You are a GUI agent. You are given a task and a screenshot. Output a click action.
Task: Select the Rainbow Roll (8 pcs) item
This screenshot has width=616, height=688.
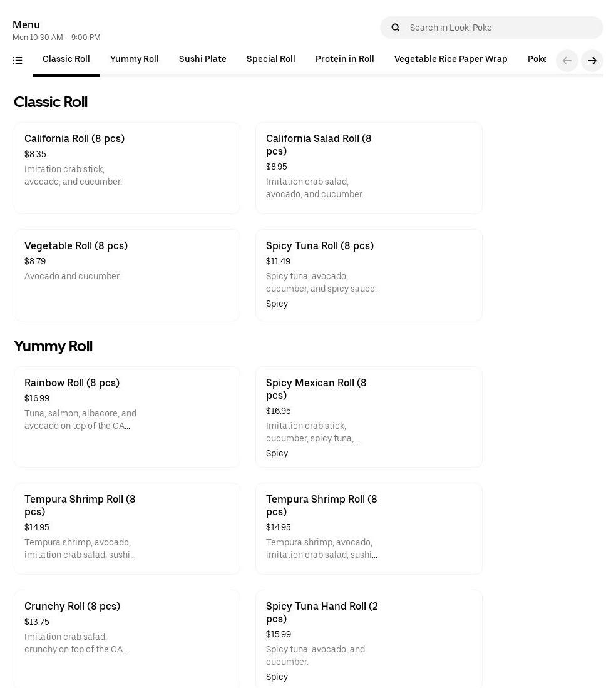pyautogui.click(x=127, y=416)
